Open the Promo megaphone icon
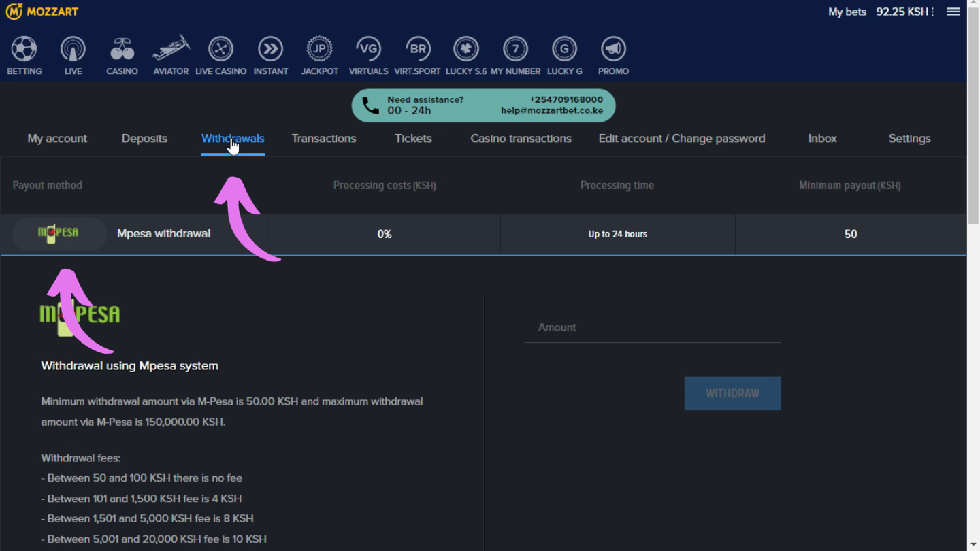This screenshot has height=551, width=980. (x=613, y=49)
